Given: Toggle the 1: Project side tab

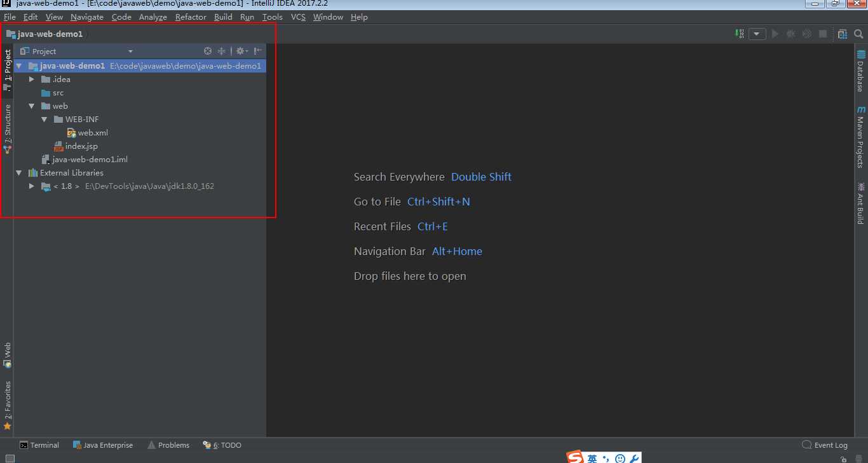Looking at the screenshot, I should 7,70.
